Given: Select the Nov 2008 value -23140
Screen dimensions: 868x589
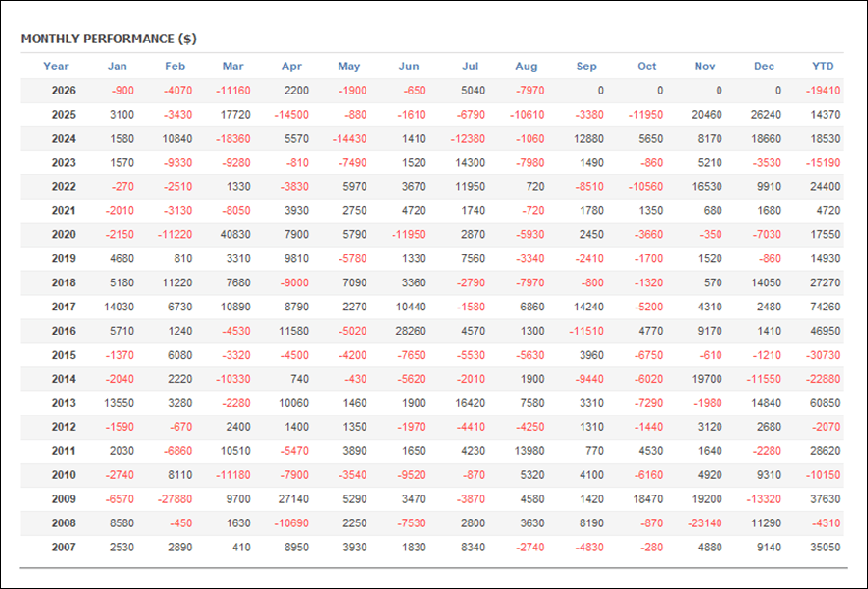Looking at the screenshot, I should (x=705, y=523).
